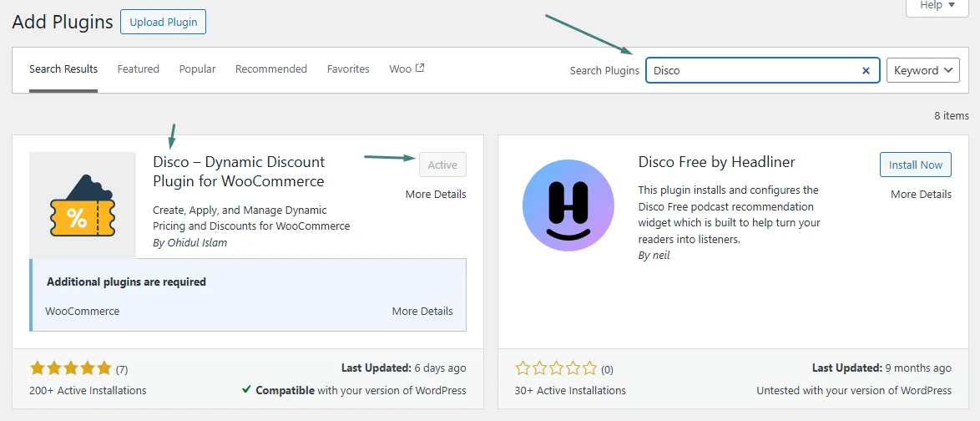The height and width of the screenshot is (421, 980).
Task: Switch to the Search Results tab
Action: tap(63, 68)
